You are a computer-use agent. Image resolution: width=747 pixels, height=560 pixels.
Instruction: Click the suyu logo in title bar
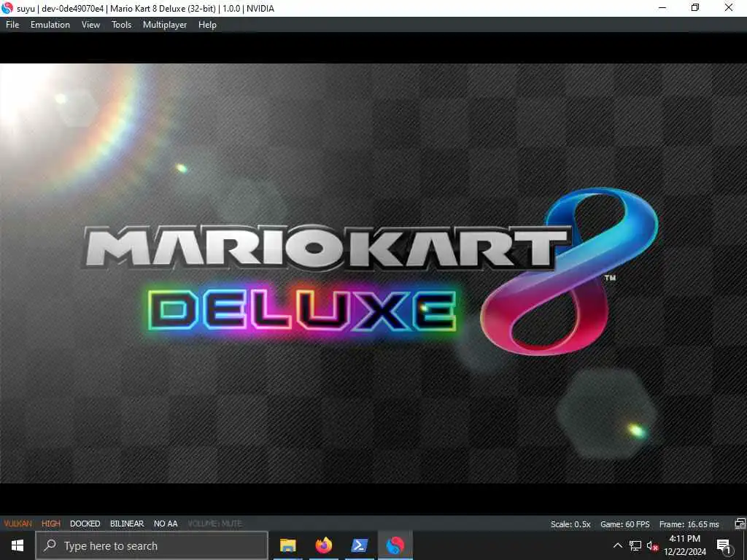coord(7,8)
